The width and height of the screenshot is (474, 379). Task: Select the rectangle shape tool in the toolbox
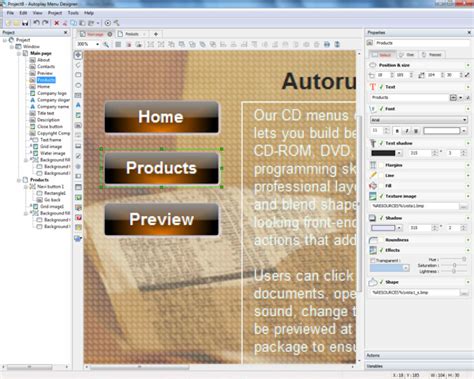(x=78, y=75)
